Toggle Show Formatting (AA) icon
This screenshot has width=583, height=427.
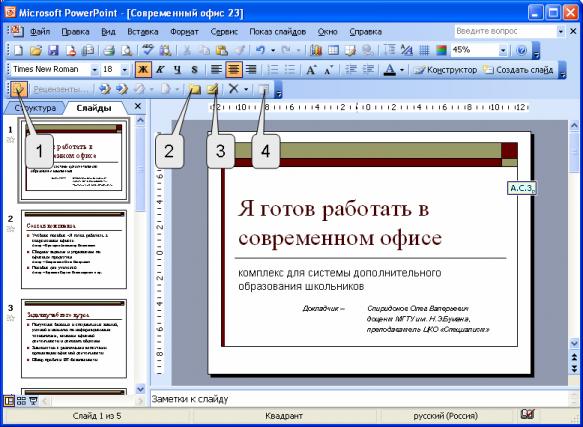(406, 50)
